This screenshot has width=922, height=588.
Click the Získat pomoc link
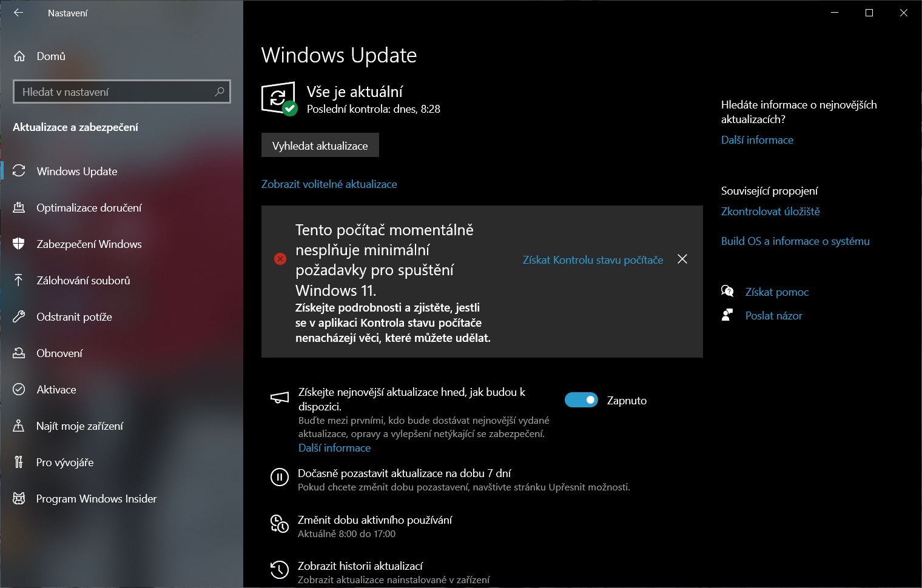pyautogui.click(x=777, y=292)
